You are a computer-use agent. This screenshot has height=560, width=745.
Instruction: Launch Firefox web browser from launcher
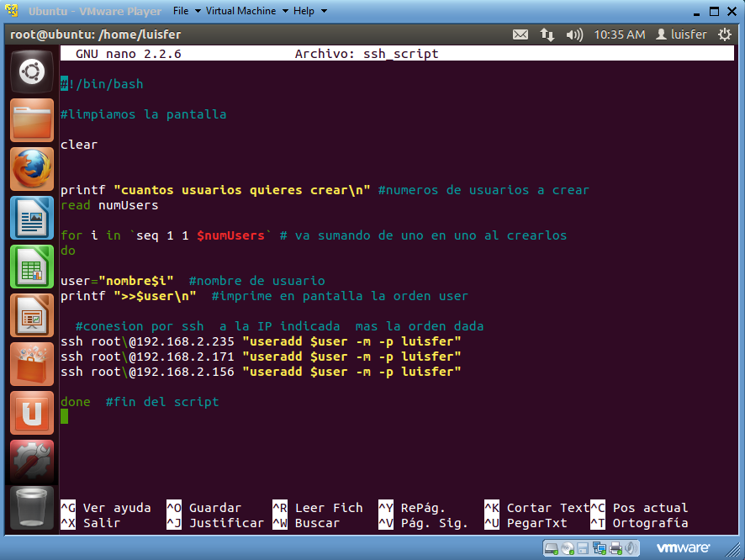click(x=31, y=169)
